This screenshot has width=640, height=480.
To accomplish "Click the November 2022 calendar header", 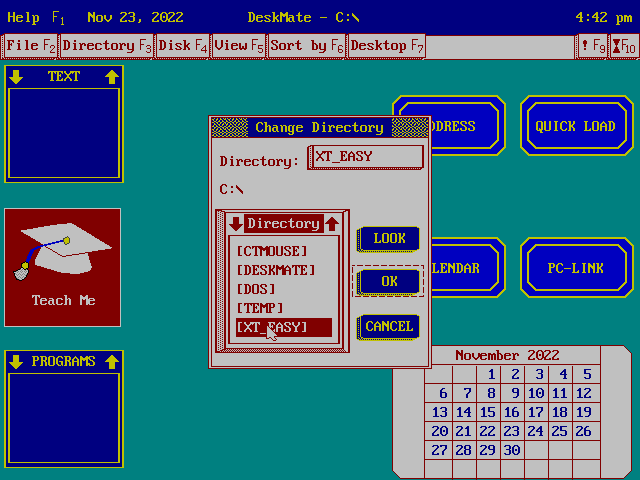I will pos(507,355).
